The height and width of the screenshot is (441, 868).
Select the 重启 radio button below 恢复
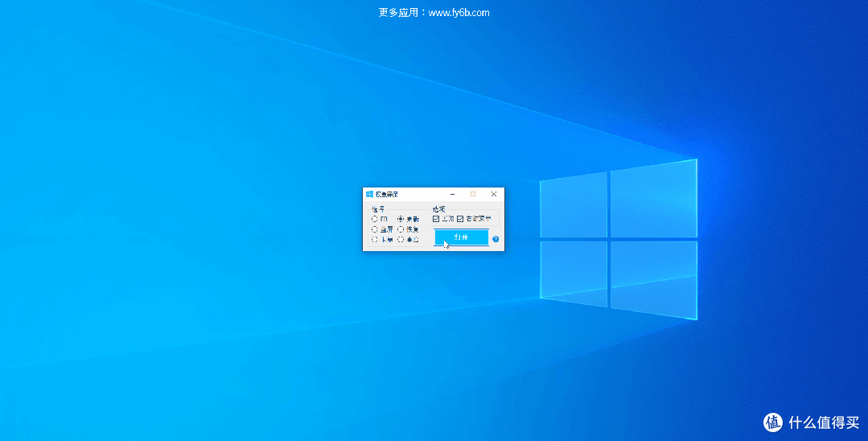(x=401, y=239)
